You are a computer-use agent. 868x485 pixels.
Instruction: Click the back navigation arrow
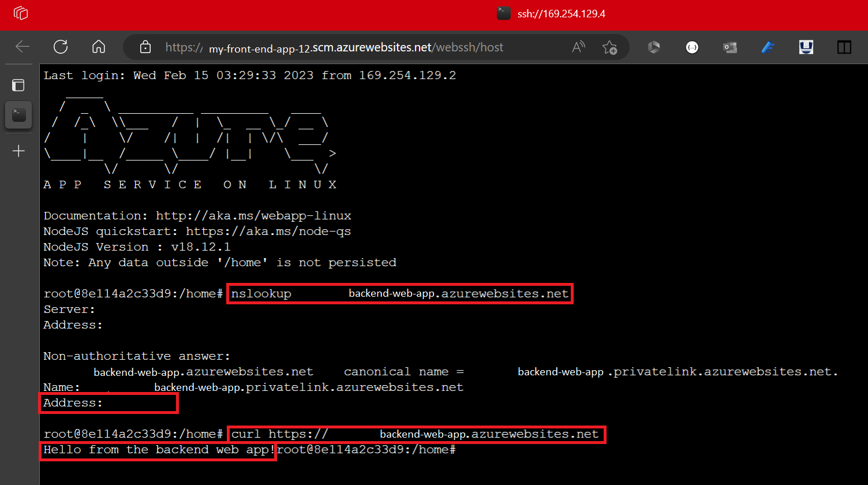(x=21, y=47)
